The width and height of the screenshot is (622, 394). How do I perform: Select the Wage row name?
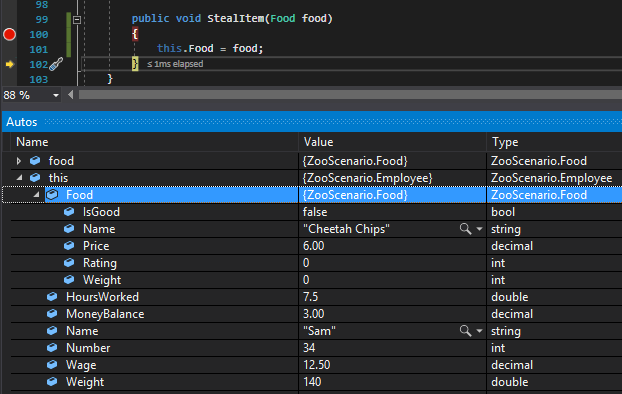coord(81,365)
